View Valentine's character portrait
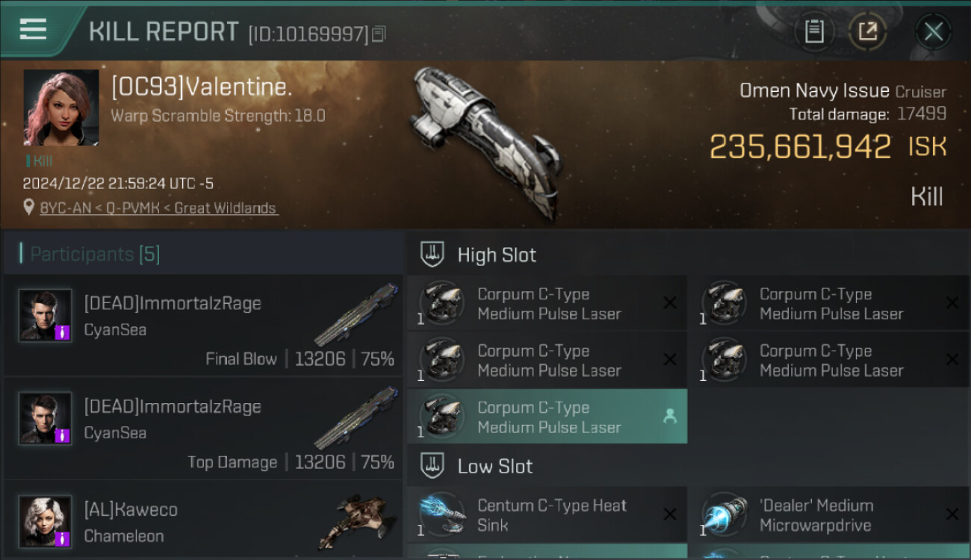This screenshot has width=971, height=560. [61, 108]
